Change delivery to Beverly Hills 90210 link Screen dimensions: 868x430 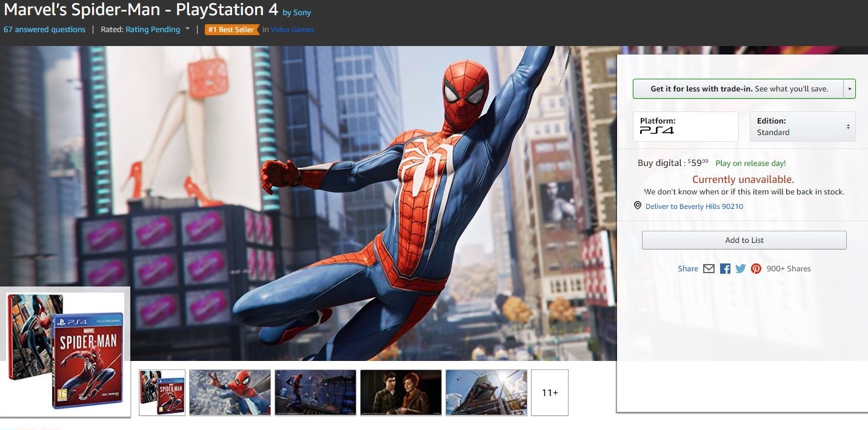click(694, 207)
